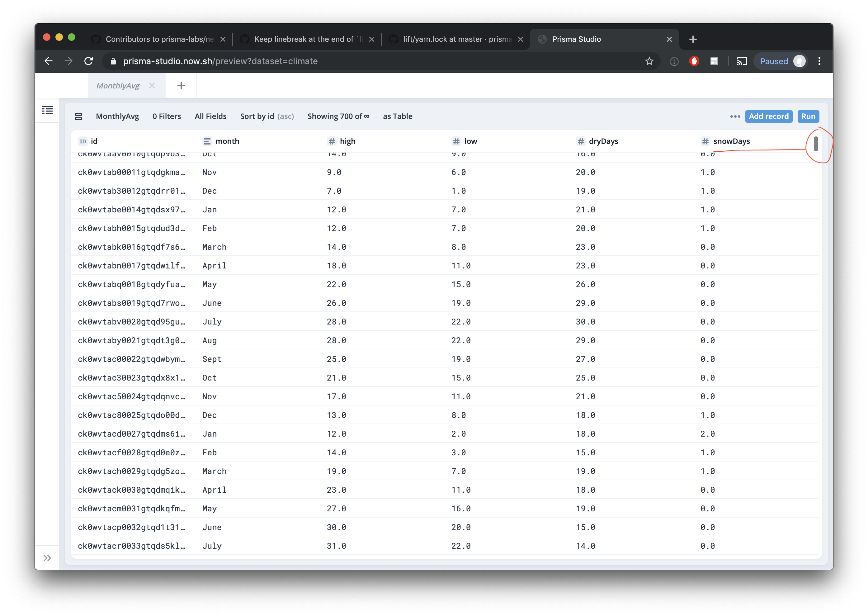Expand sidebar with double chevron icon
This screenshot has height=616, width=868.
pyautogui.click(x=47, y=558)
